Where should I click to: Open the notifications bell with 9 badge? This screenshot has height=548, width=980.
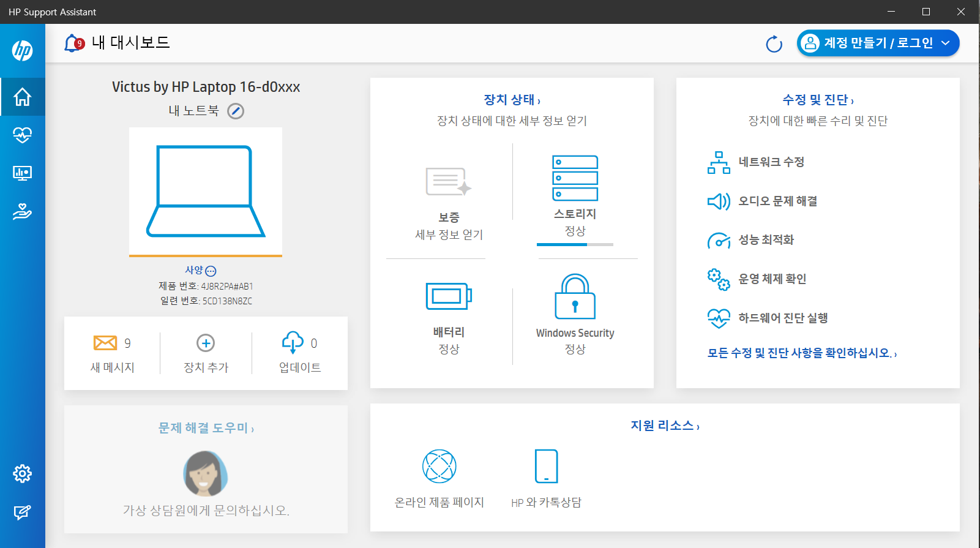click(x=74, y=43)
